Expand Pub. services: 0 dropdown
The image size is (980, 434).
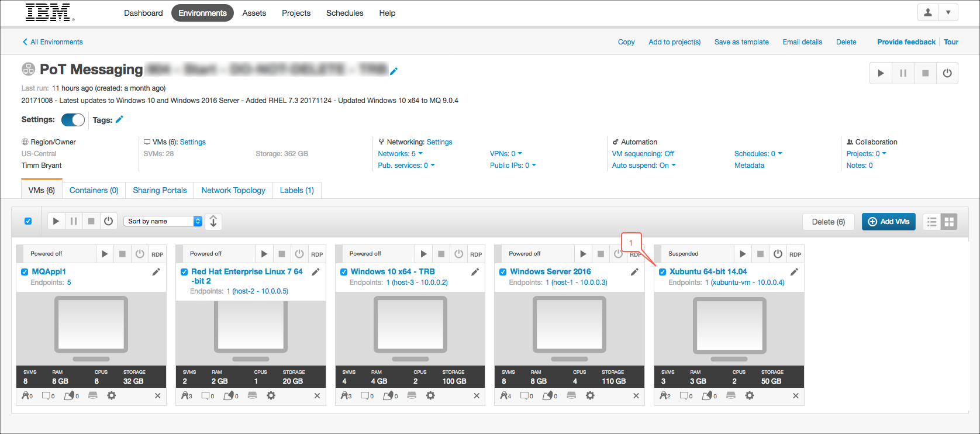(x=406, y=166)
